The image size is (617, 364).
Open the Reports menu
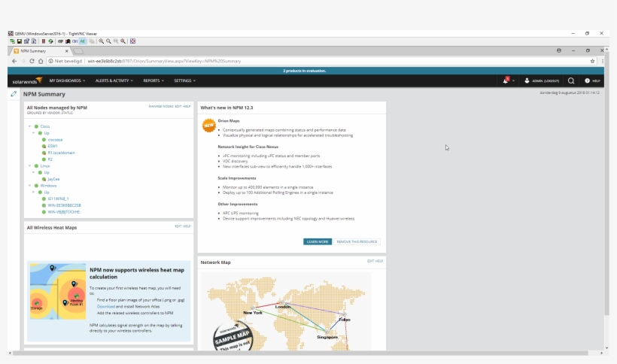(153, 80)
